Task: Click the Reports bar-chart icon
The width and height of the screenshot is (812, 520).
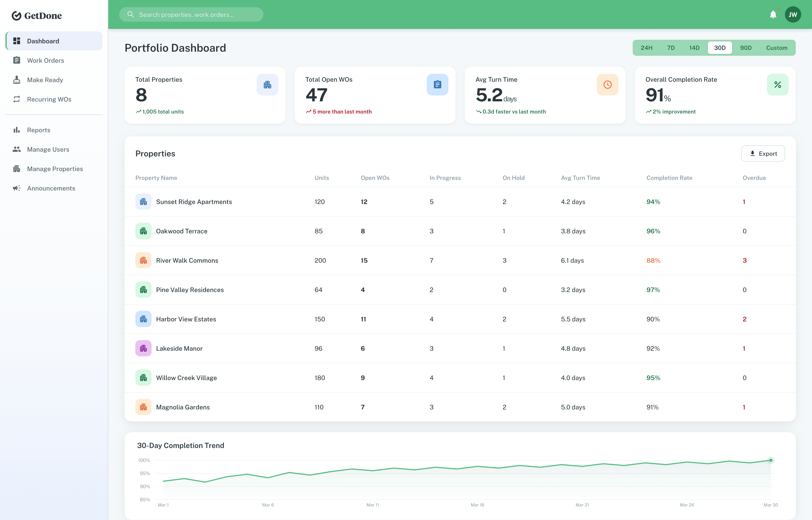Action: 17,130
